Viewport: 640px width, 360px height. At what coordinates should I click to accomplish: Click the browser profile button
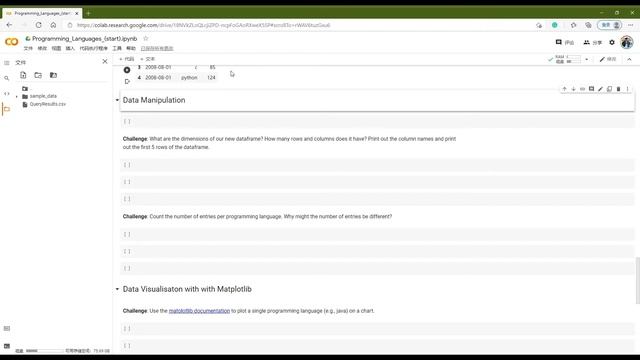point(610,25)
